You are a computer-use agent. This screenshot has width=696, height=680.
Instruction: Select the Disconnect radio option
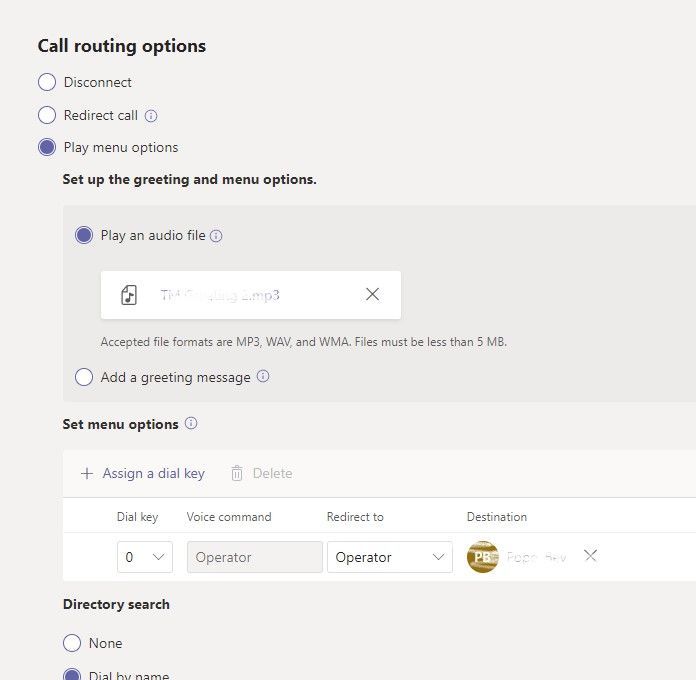(x=47, y=82)
